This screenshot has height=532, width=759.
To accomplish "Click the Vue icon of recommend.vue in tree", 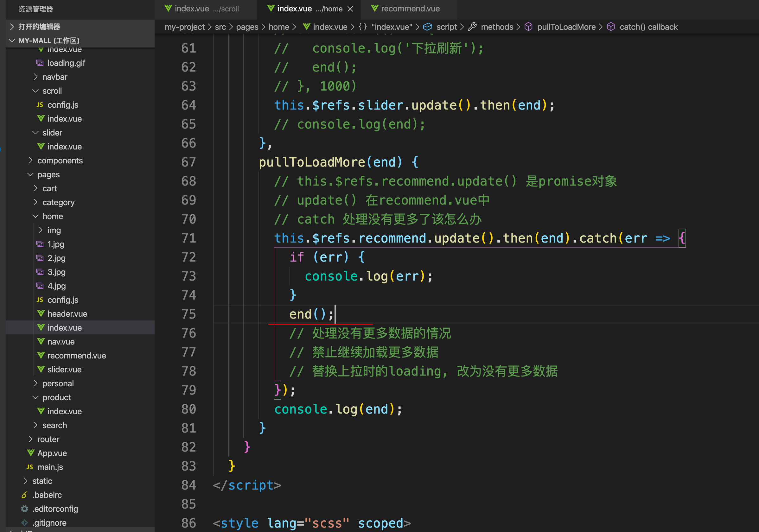I will pos(41,355).
